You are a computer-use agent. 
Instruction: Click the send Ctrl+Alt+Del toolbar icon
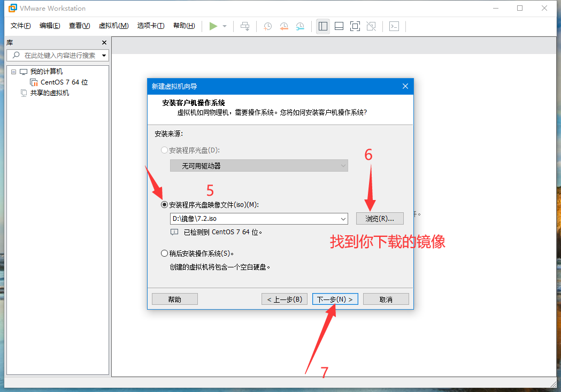[x=245, y=26]
